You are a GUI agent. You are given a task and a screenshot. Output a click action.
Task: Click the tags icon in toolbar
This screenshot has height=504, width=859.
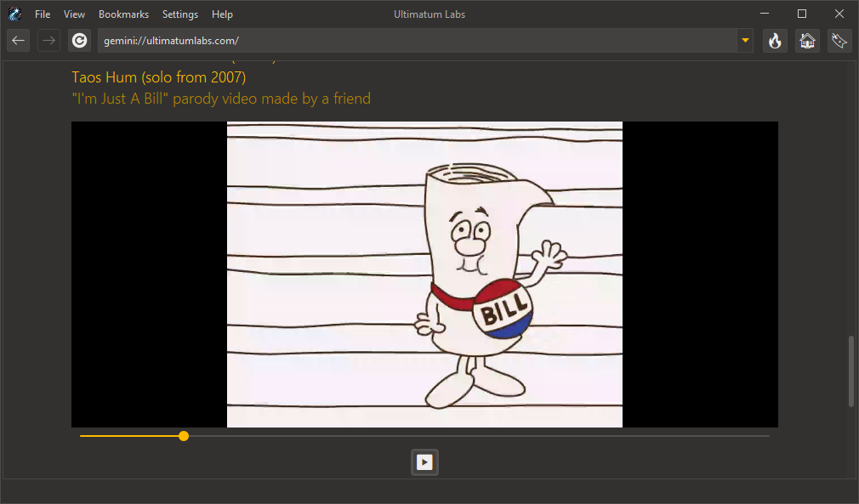coord(839,41)
